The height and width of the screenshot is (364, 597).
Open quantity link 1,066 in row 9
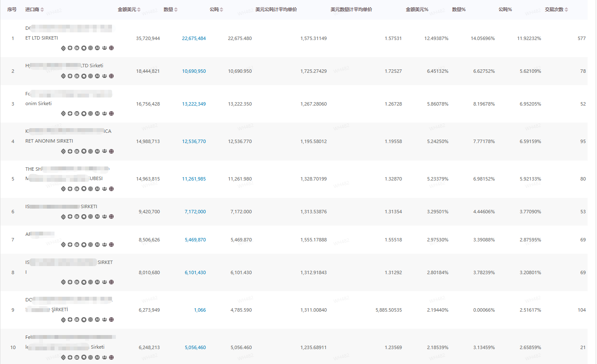click(200, 310)
